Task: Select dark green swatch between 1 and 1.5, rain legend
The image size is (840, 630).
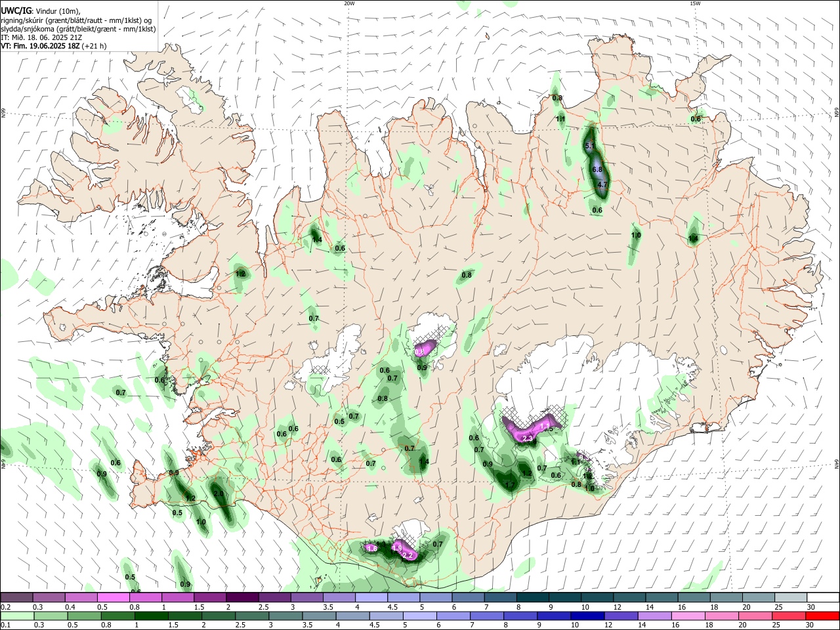Action: click(x=151, y=616)
